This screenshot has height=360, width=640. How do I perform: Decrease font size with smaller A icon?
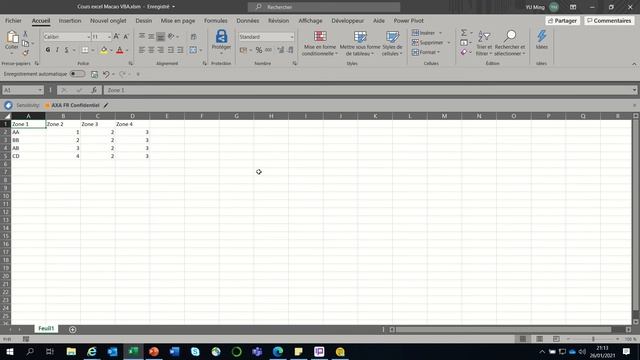[x=126, y=37]
